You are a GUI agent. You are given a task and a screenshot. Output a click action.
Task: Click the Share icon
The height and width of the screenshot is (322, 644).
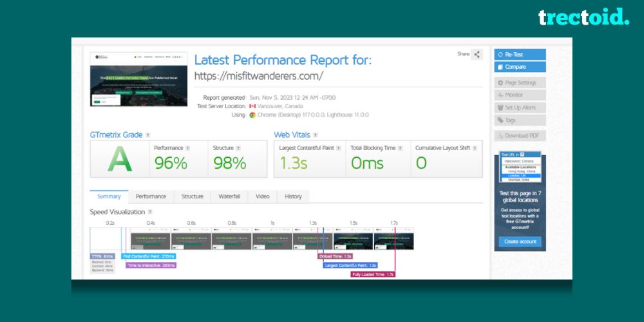[477, 54]
